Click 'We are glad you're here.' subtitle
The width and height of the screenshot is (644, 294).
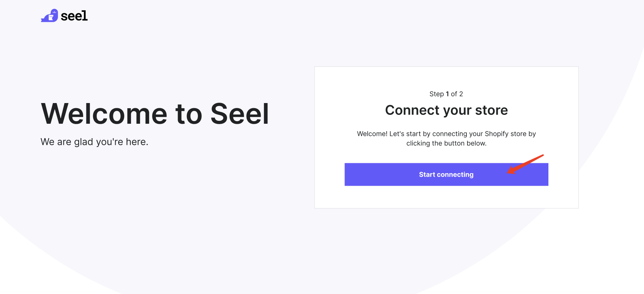[95, 142]
